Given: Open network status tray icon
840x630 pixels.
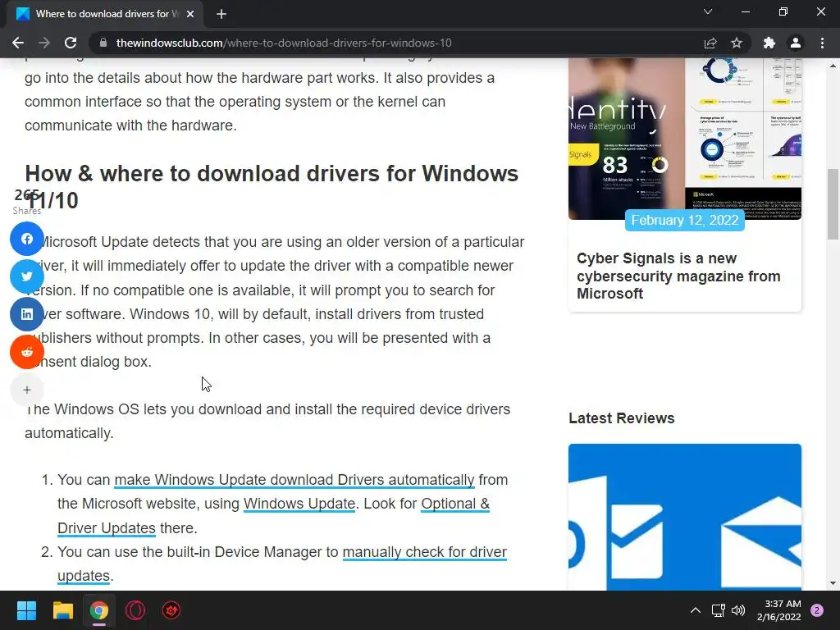Looking at the screenshot, I should [718, 610].
